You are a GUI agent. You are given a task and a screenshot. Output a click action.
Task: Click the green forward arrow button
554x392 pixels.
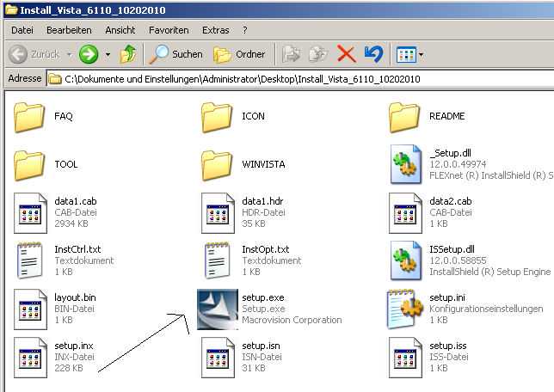89,54
